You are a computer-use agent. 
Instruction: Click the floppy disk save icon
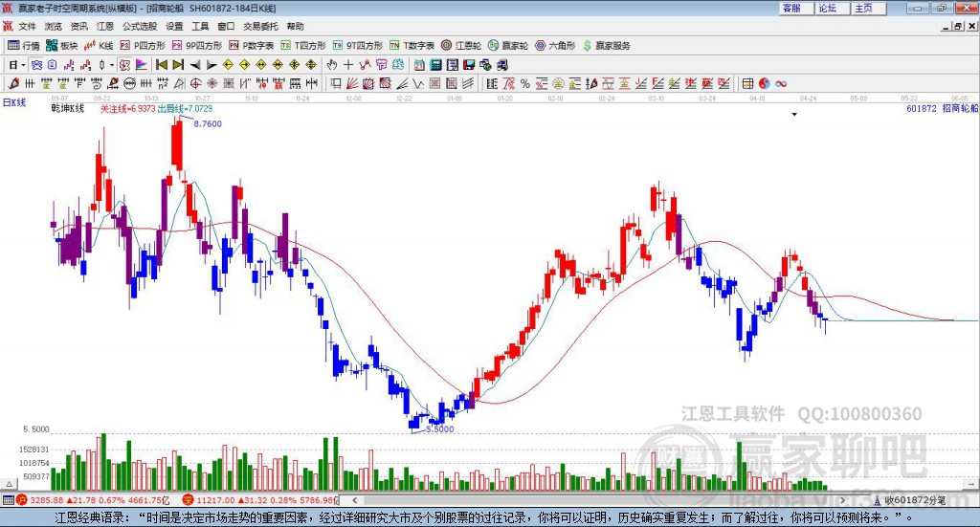click(x=469, y=65)
